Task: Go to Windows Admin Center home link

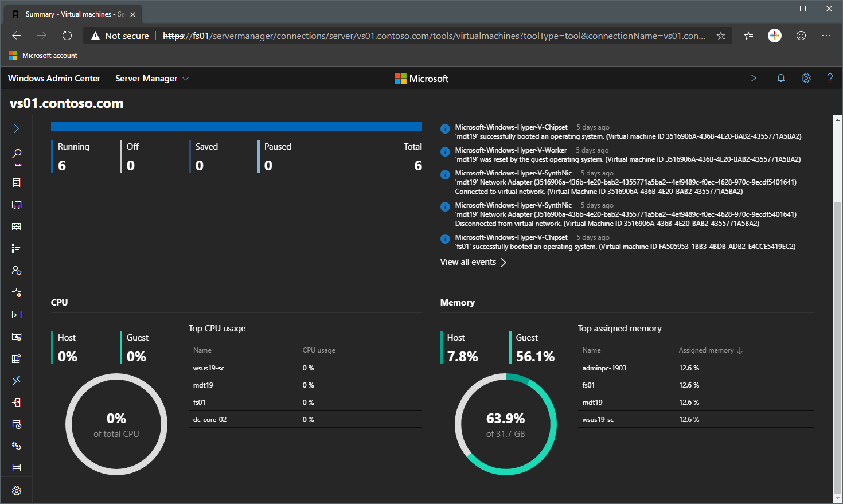Action: pyautogui.click(x=54, y=79)
